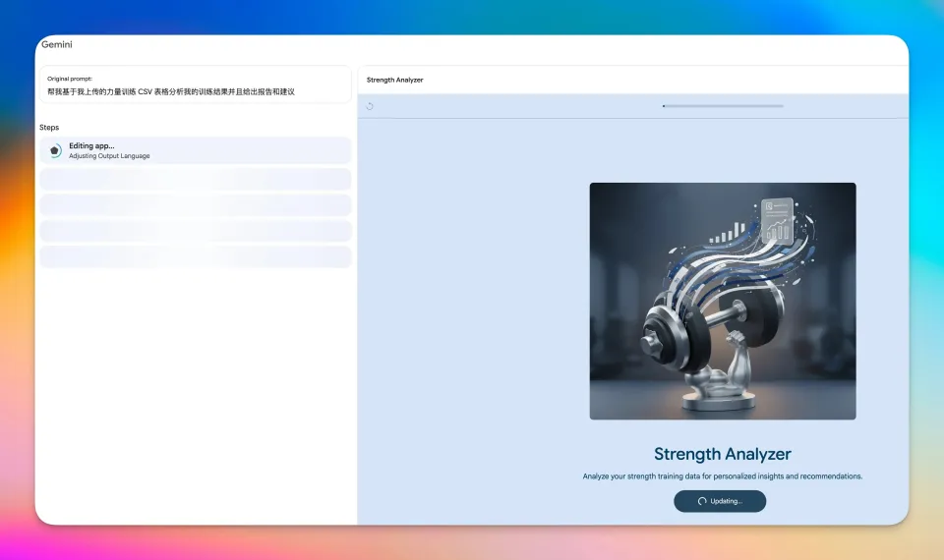944x560 pixels.
Task: Select the last placeholder step row
Action: point(195,256)
